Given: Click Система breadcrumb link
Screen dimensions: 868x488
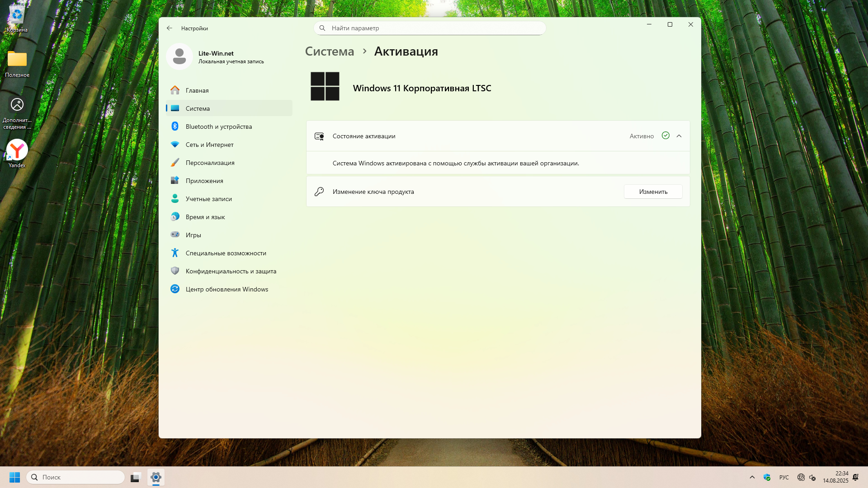Looking at the screenshot, I should (x=329, y=52).
